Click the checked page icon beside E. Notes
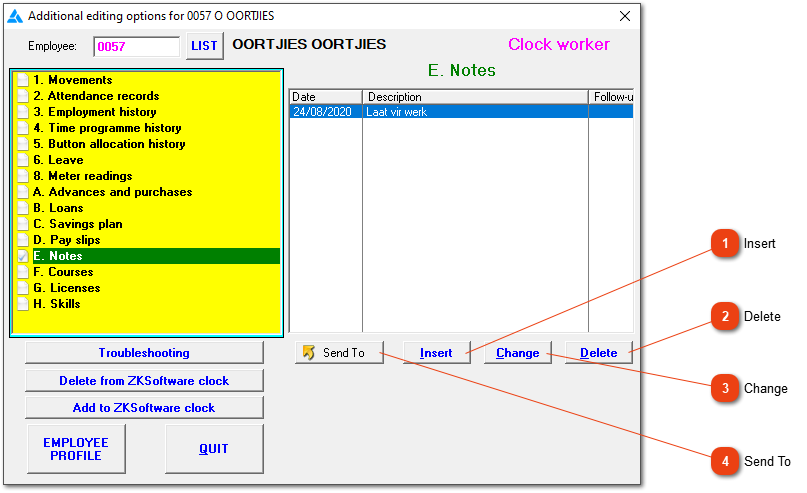Screen dimensions: 807x493 coord(23,256)
